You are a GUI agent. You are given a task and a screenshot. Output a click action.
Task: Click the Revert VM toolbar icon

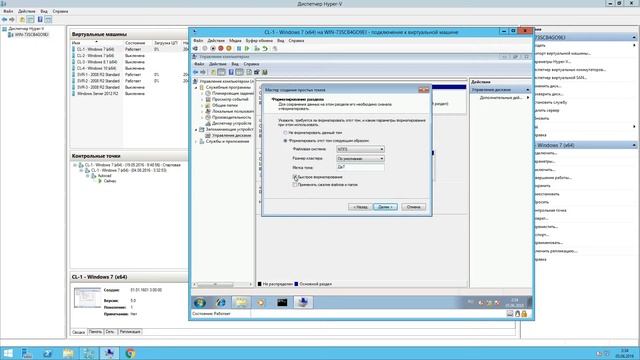point(265,49)
